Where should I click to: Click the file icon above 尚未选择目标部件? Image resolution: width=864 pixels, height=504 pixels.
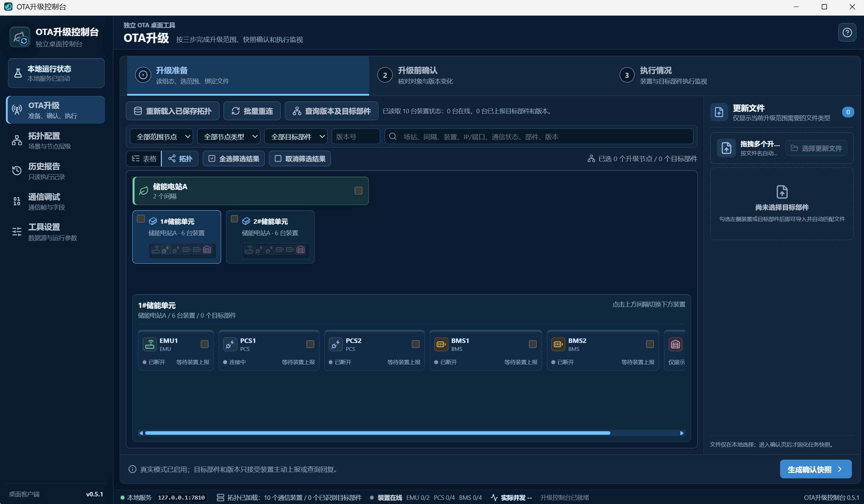coord(782,192)
